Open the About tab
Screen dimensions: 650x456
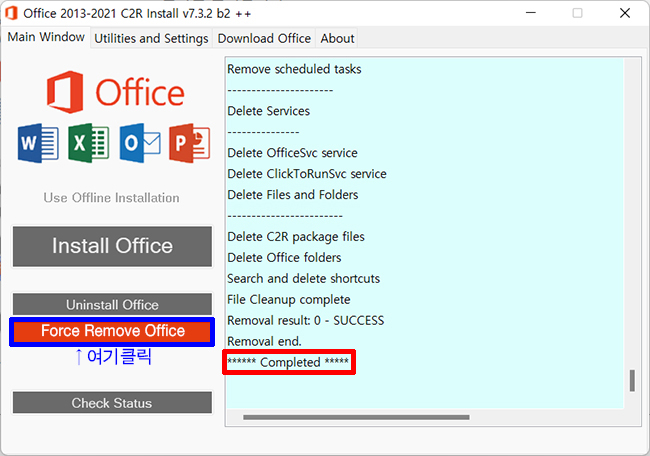tap(337, 39)
